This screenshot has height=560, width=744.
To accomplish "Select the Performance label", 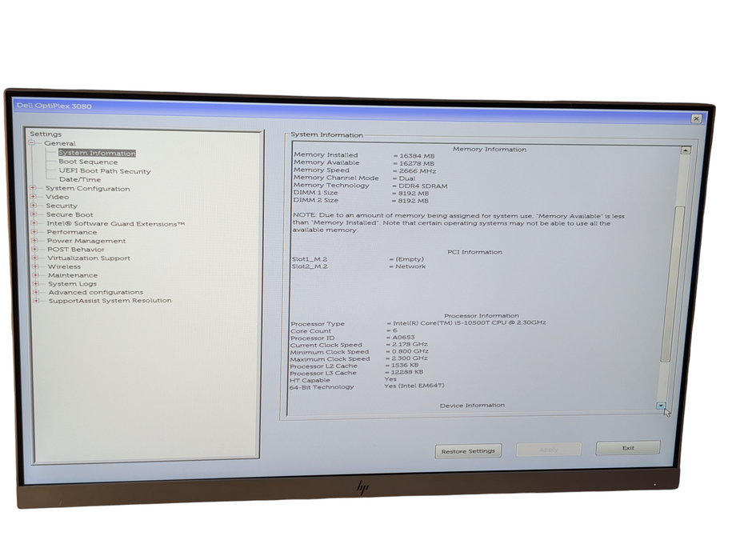I will point(72,232).
